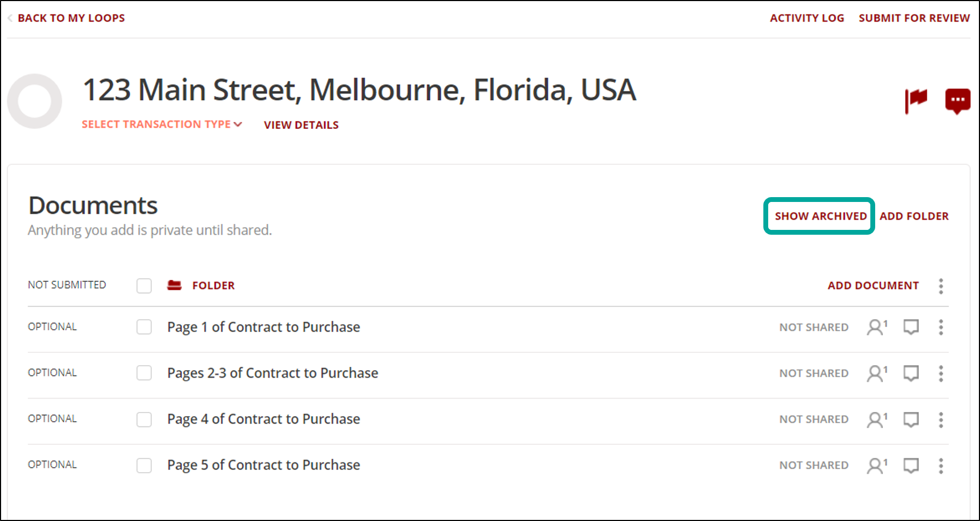This screenshot has height=521, width=980.
Task: Open the red chat message icon
Action: 957,101
